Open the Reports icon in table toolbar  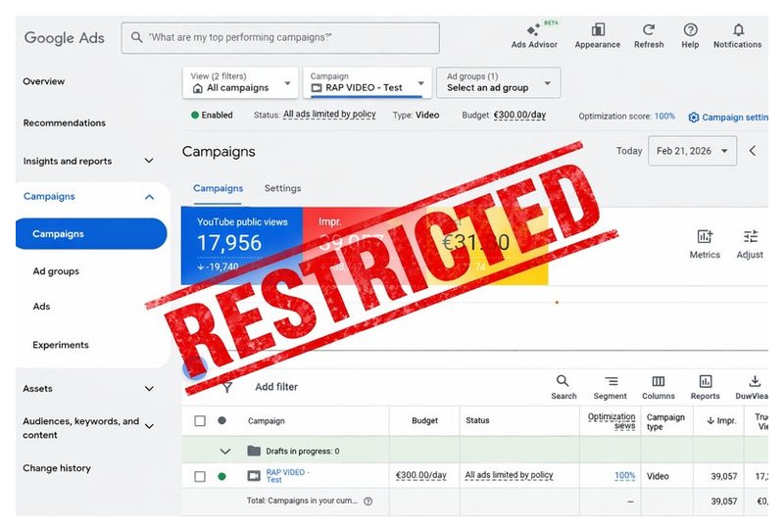[705, 381]
